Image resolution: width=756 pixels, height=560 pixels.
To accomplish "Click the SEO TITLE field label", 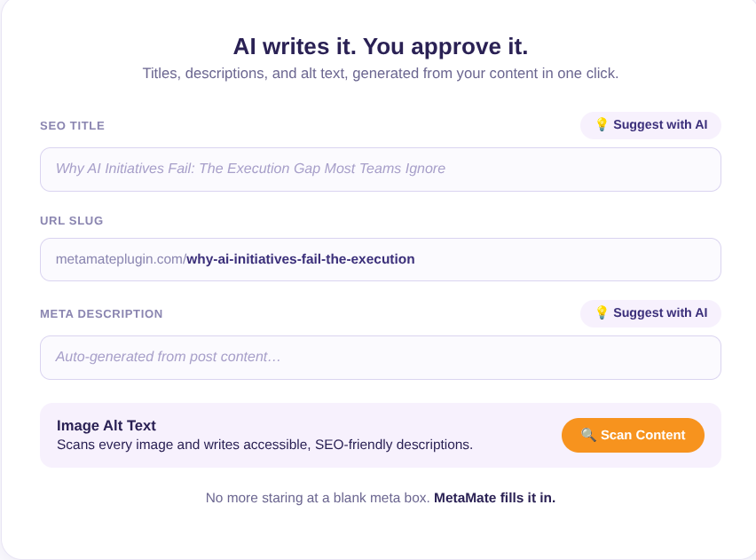I will 73,125.
